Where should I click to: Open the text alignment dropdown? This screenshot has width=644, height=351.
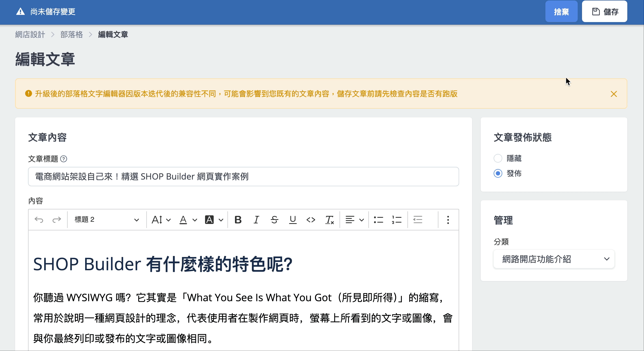(x=355, y=220)
